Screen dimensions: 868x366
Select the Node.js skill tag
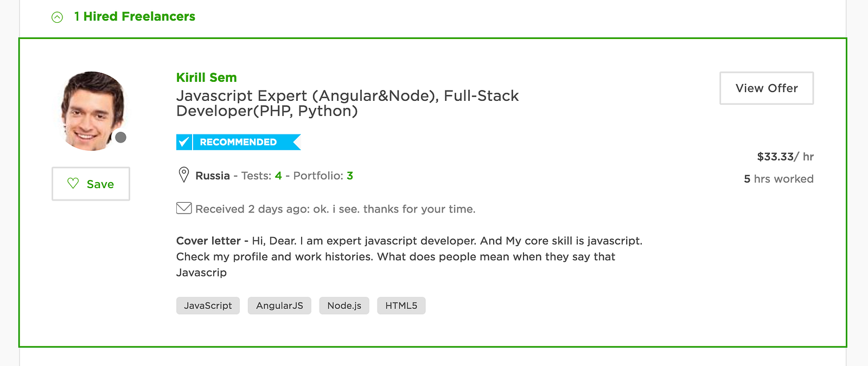[x=344, y=306]
